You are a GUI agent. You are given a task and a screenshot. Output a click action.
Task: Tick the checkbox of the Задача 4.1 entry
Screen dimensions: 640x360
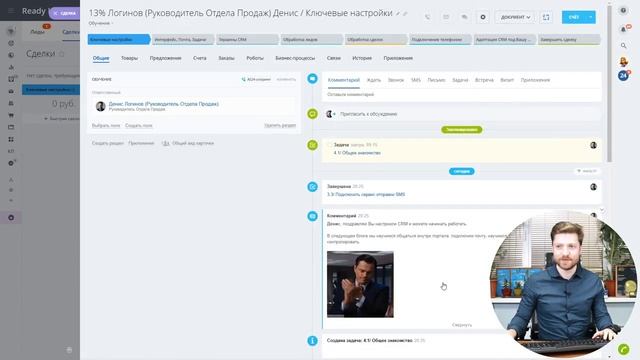[329, 145]
